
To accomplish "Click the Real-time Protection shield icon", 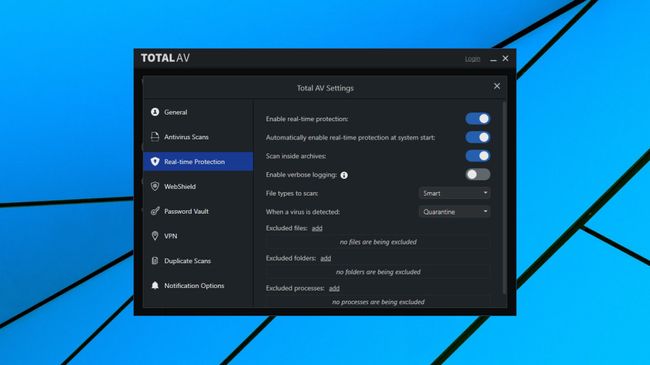I will (x=155, y=162).
